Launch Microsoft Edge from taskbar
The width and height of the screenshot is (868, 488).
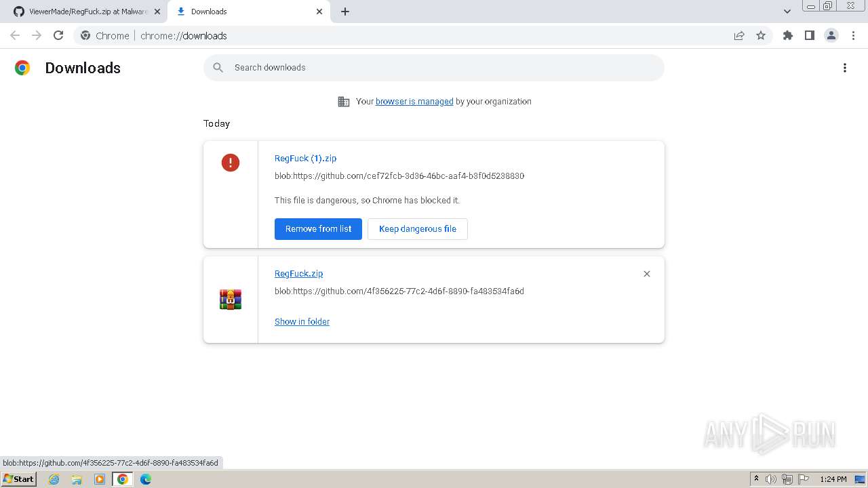146,479
